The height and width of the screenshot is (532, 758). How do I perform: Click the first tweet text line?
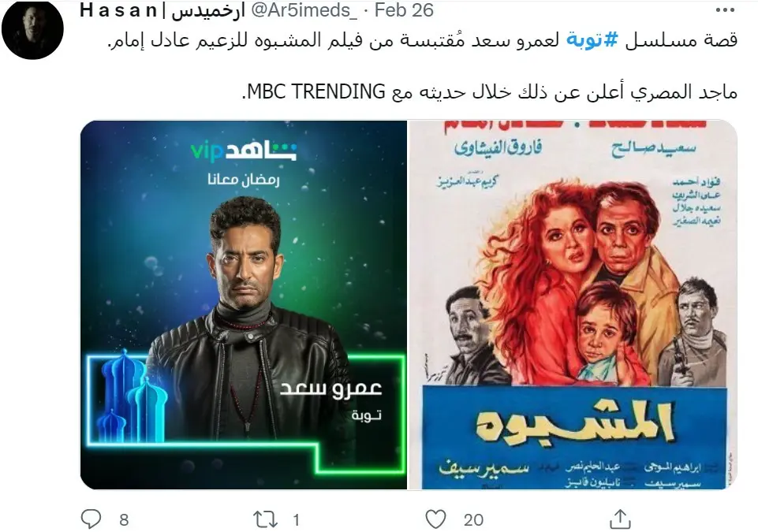(x=423, y=39)
